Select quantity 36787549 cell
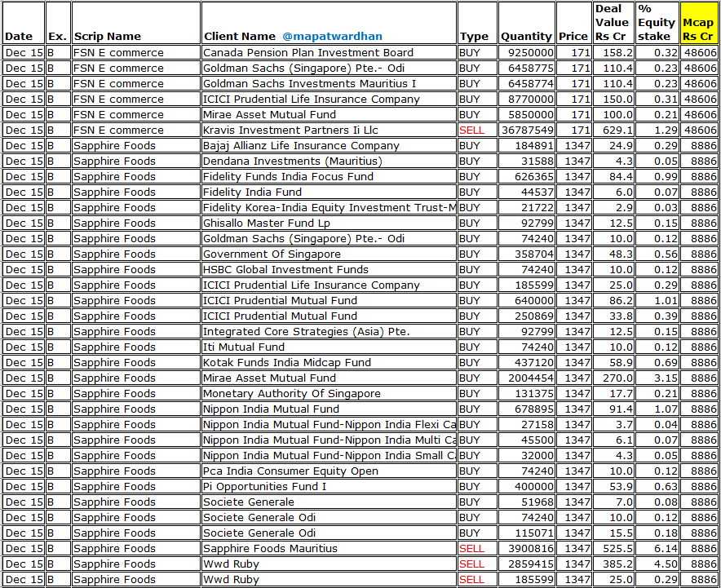Viewport: 721px width, 588px height. click(526, 130)
